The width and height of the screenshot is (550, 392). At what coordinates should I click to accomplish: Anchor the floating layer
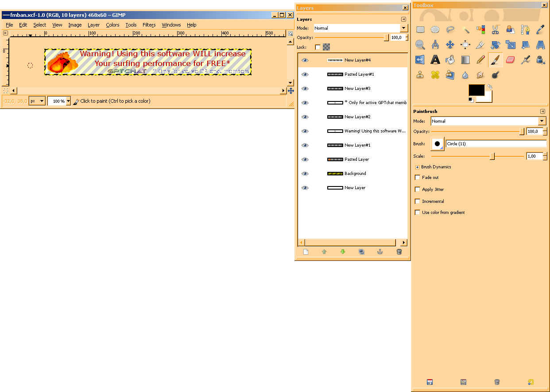pos(380,252)
